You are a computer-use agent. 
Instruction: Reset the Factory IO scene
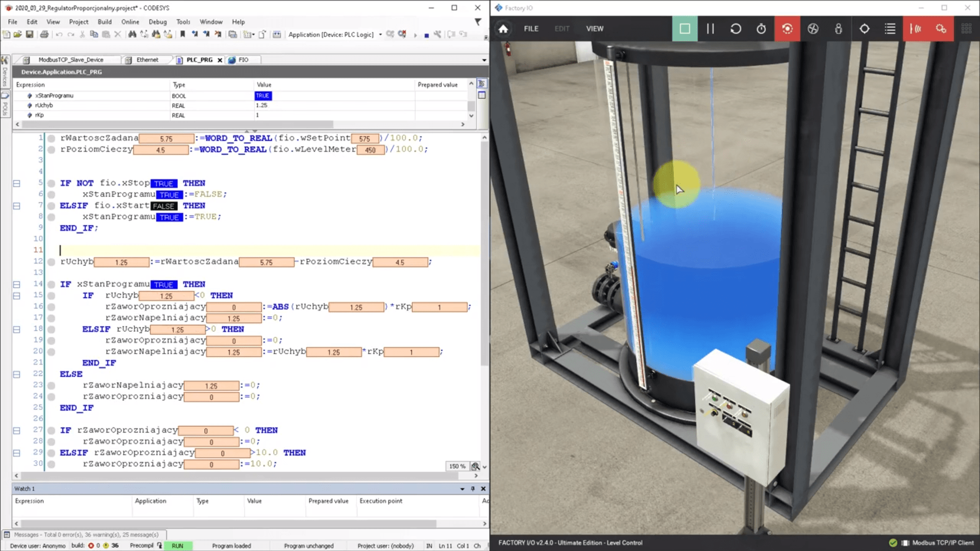pyautogui.click(x=736, y=29)
